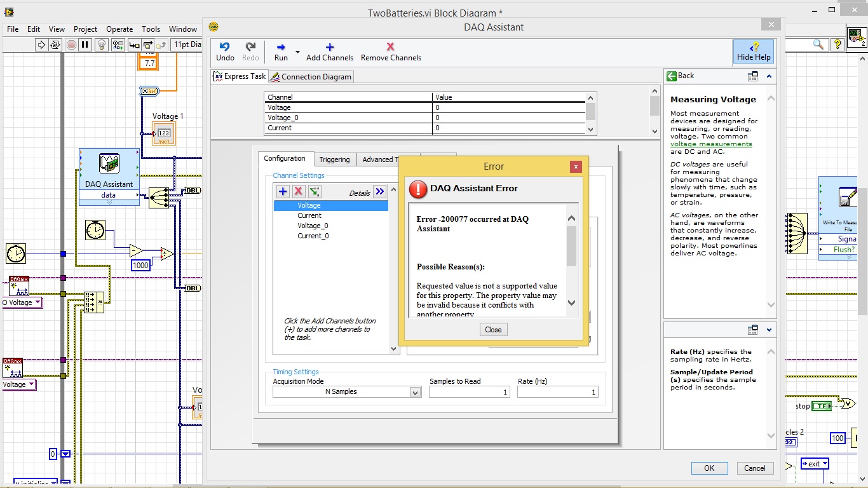The image size is (868, 488).
Task: Close the DAQ Assistant Error dialog with the Close button
Action: click(x=493, y=329)
